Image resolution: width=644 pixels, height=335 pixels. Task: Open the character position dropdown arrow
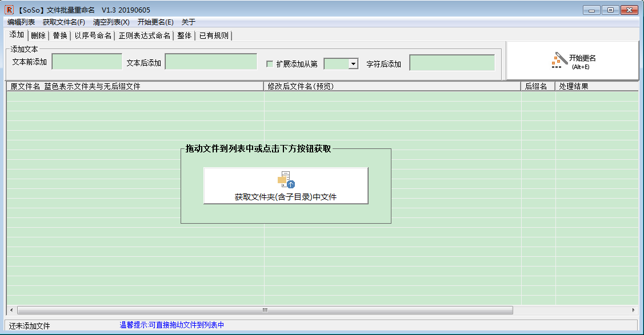point(353,64)
